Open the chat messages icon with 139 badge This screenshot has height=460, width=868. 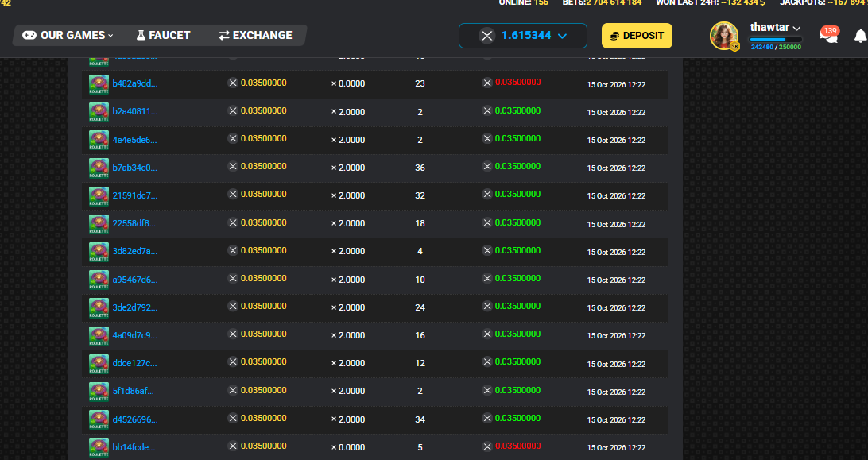coord(829,35)
